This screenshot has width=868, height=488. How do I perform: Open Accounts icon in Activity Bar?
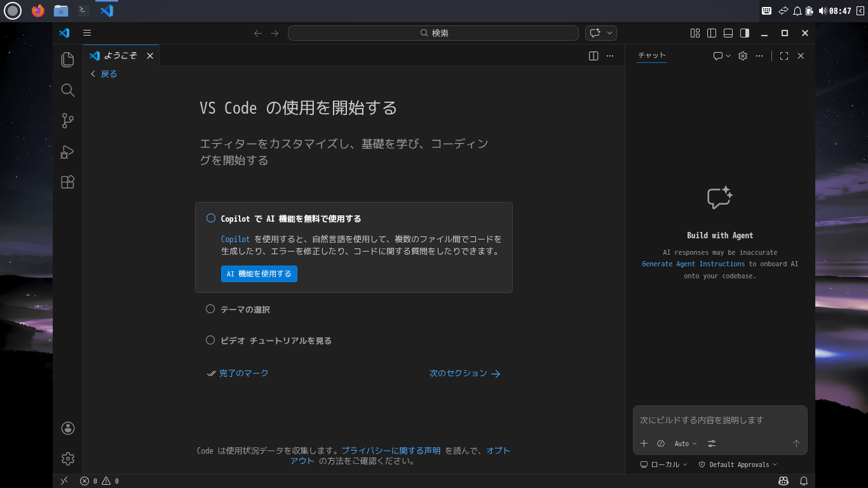[x=67, y=428]
